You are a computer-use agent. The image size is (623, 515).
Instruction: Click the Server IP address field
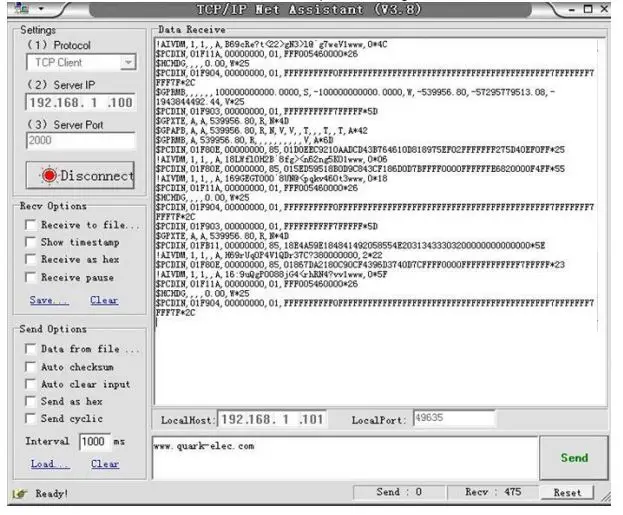pyautogui.click(x=81, y=103)
